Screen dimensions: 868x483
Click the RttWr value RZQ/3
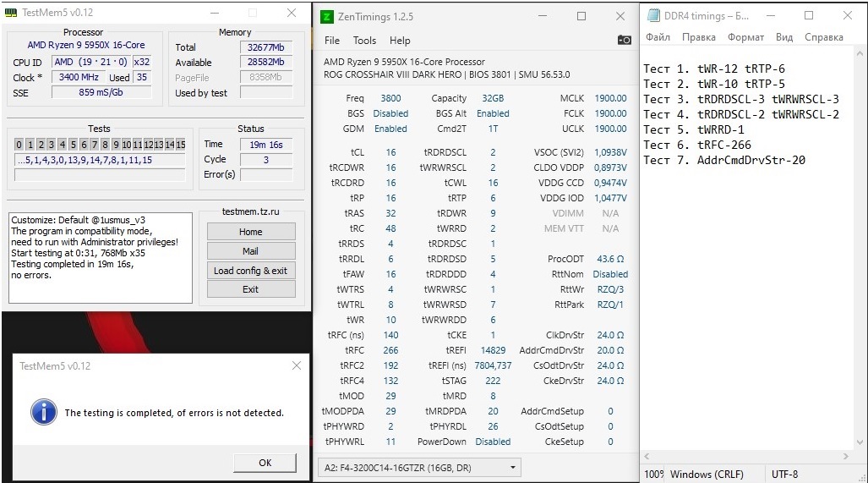pyautogui.click(x=610, y=289)
